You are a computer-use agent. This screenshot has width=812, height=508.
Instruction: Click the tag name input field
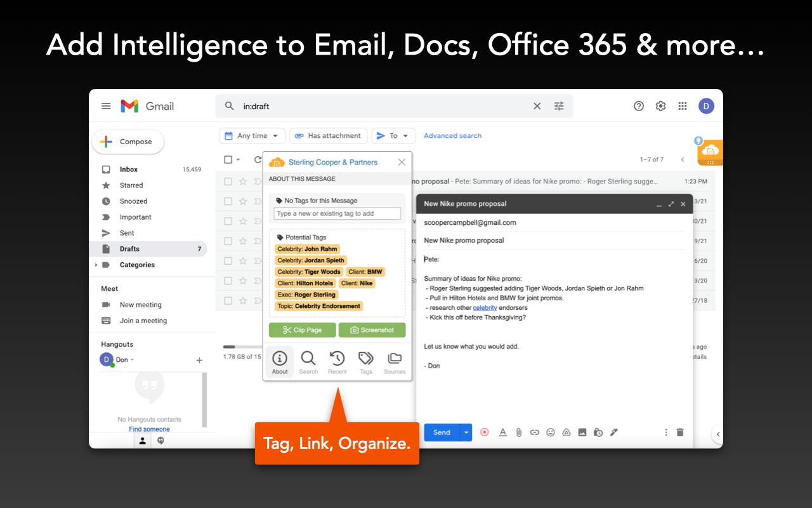click(337, 213)
